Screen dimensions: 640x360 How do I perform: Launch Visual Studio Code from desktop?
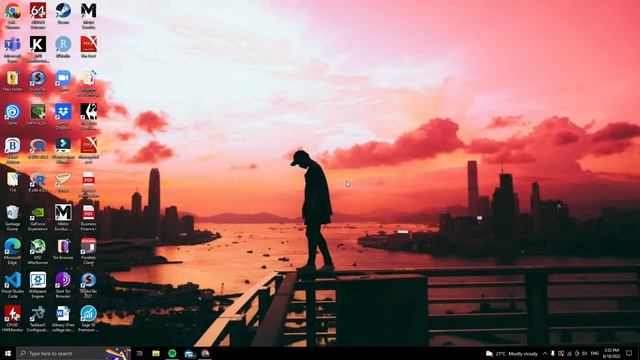(12, 285)
